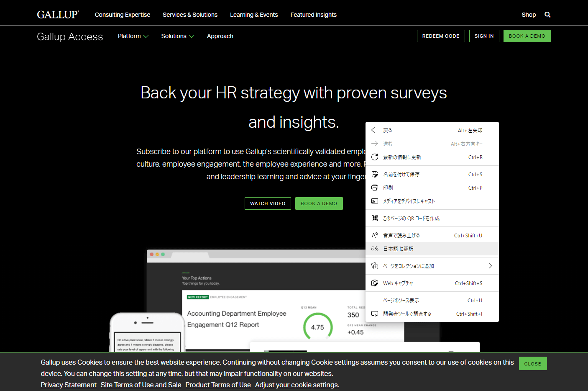Click Adjust your cookie settings link

pos(297,385)
